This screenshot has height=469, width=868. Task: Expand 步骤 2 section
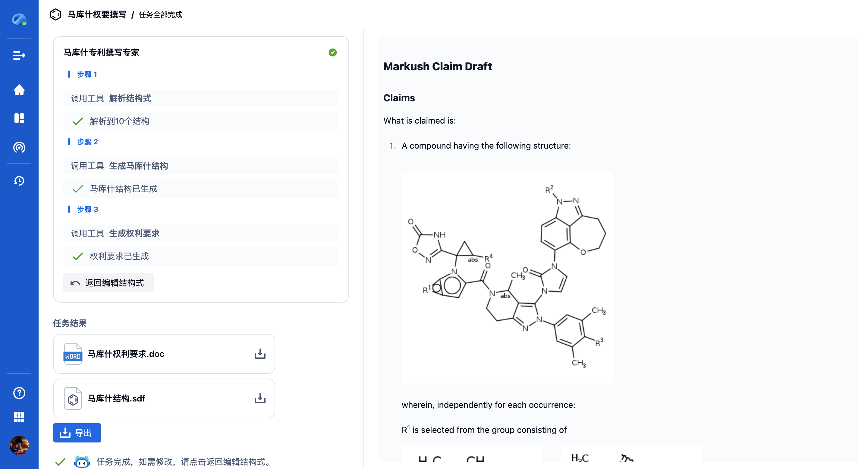(87, 142)
